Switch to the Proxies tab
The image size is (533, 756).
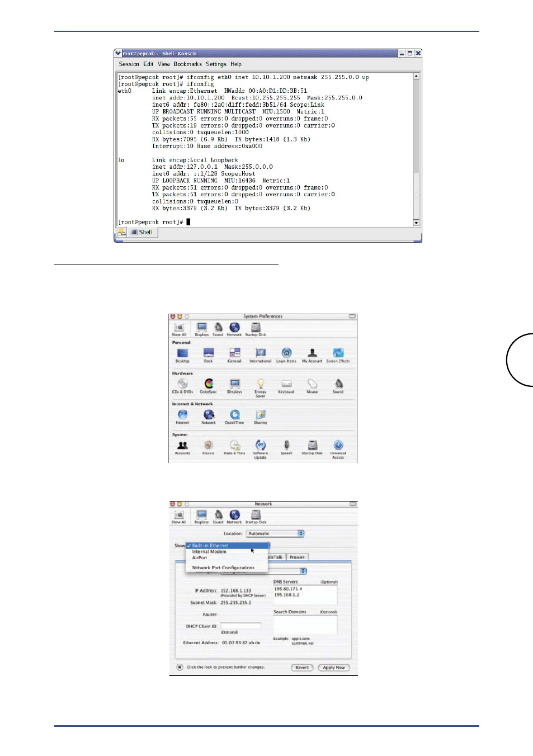pyautogui.click(x=297, y=557)
